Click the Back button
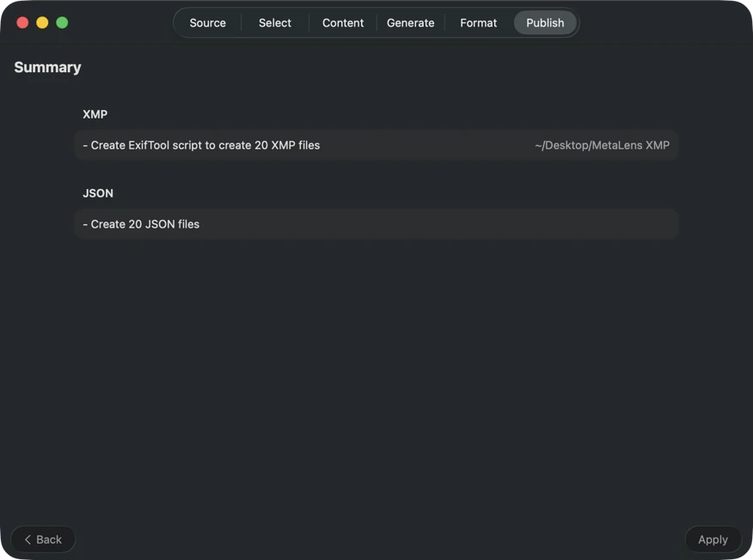Image resolution: width=753 pixels, height=560 pixels. (x=42, y=539)
